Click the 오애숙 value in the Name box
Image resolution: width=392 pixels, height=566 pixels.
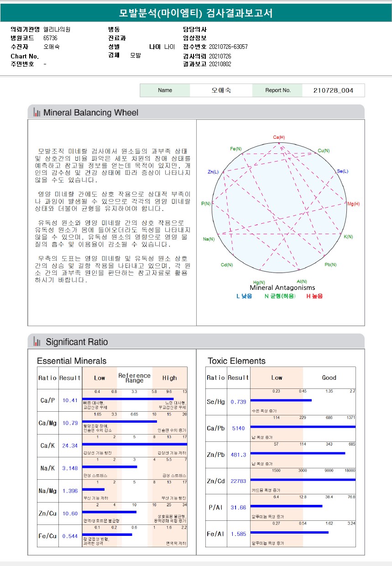click(x=221, y=90)
